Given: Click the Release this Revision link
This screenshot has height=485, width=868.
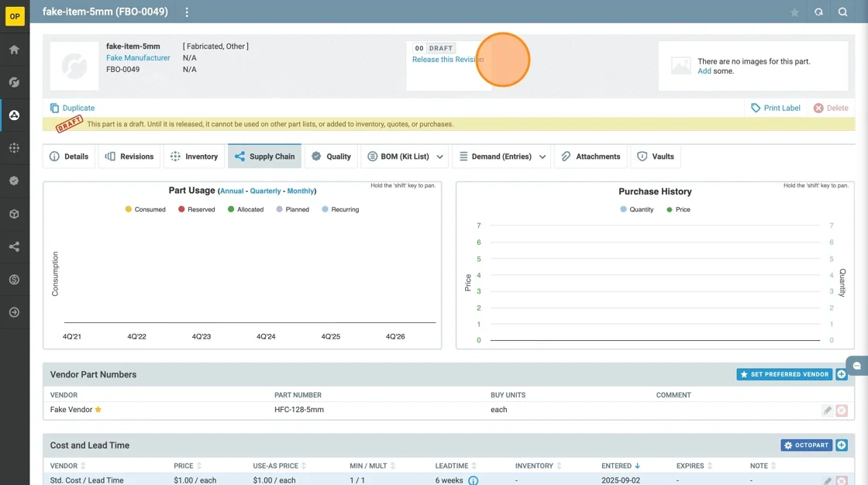Looking at the screenshot, I should (x=447, y=60).
